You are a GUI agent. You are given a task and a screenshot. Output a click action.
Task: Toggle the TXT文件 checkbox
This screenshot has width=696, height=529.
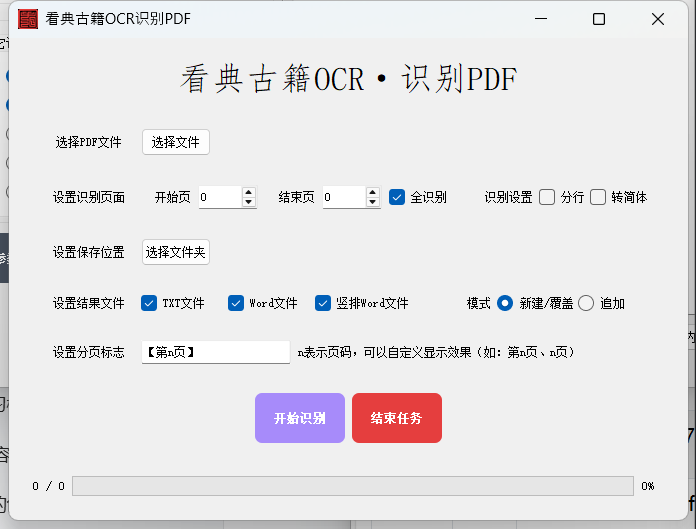click(x=150, y=303)
